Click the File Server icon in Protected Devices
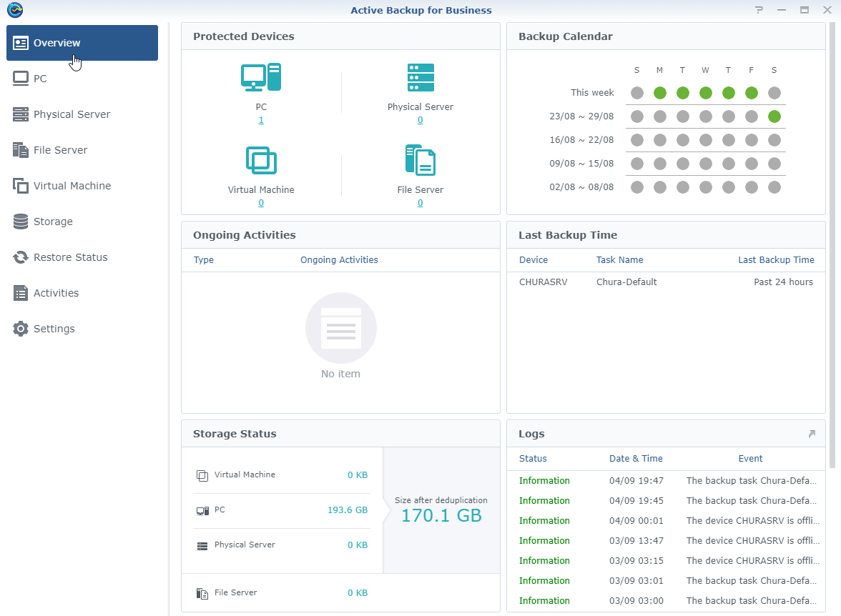This screenshot has width=841, height=616. [x=420, y=160]
